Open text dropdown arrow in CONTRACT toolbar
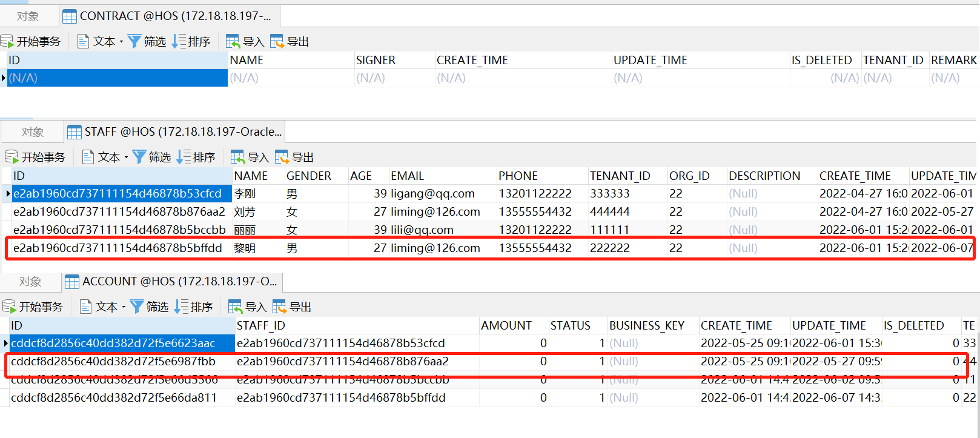The width and height of the screenshot is (980, 438). coord(121,42)
